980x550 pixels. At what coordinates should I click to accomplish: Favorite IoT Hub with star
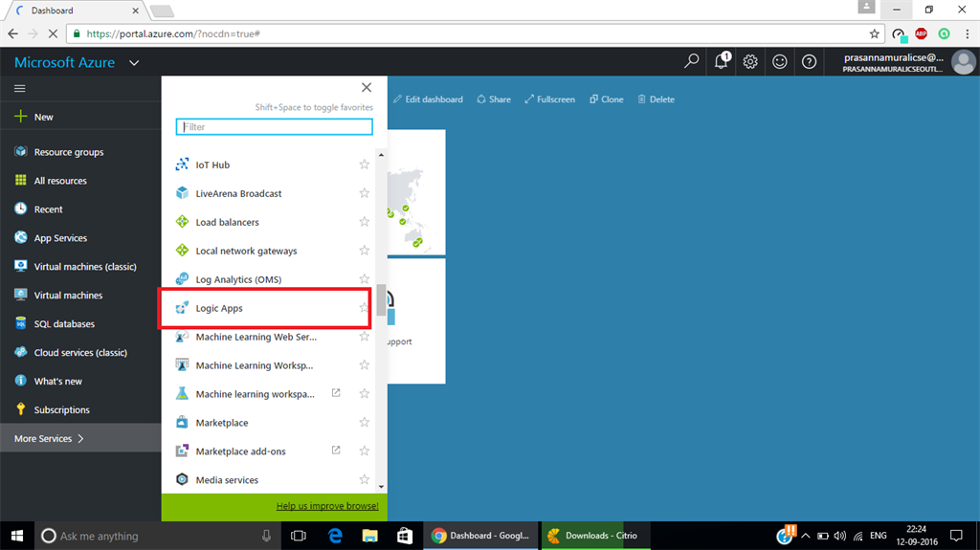[365, 165]
